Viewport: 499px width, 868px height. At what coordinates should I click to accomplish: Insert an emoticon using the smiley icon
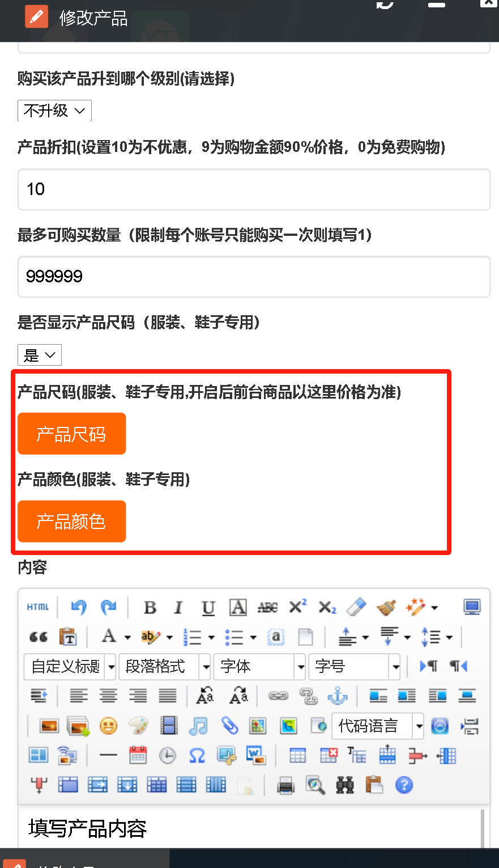[x=108, y=726]
